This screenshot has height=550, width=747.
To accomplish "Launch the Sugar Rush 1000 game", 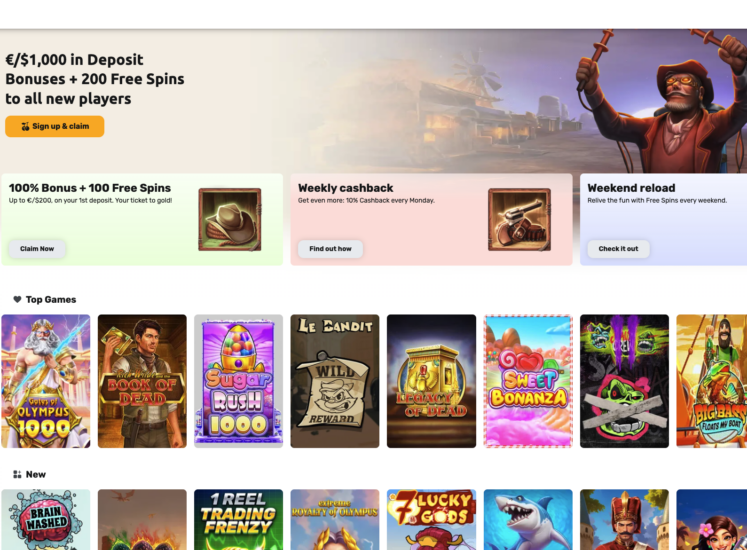I will coord(239,381).
